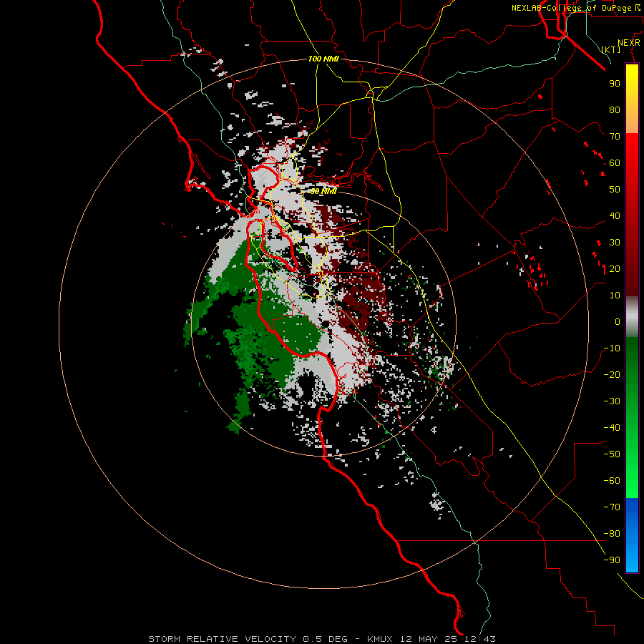
Task: Select the "[KT]" units label
Action: point(611,49)
